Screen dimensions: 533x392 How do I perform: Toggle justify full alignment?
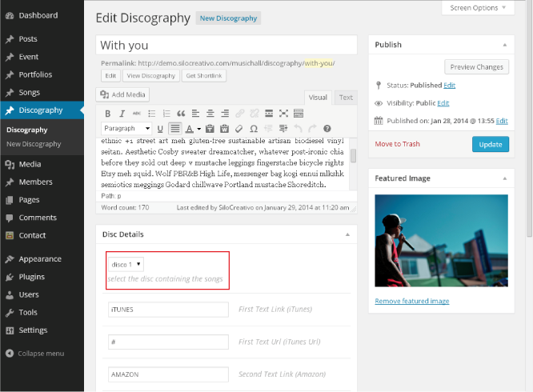(174, 129)
